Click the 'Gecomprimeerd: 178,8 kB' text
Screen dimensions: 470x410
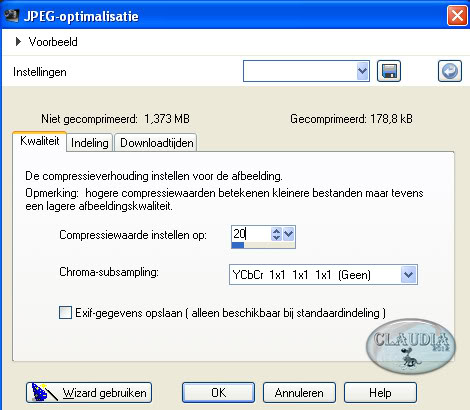351,119
